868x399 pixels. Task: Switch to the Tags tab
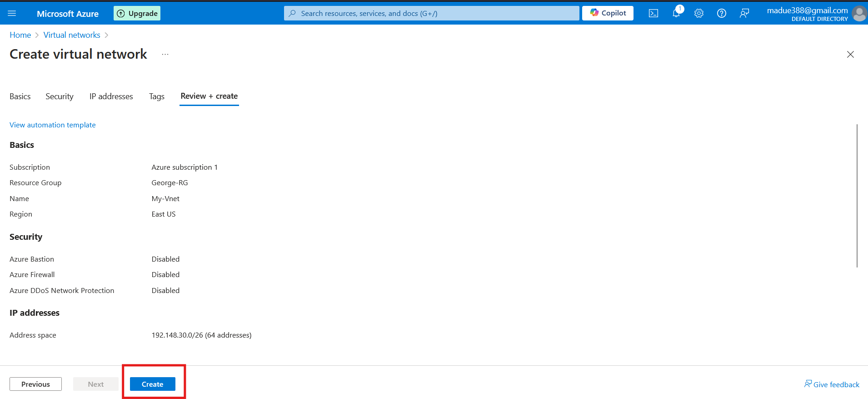157,96
